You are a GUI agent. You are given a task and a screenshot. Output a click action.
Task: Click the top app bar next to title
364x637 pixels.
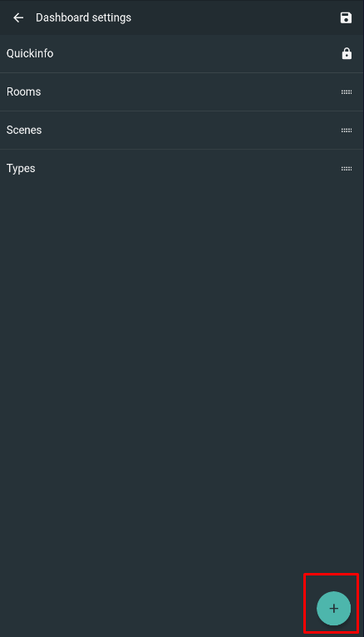(x=235, y=17)
